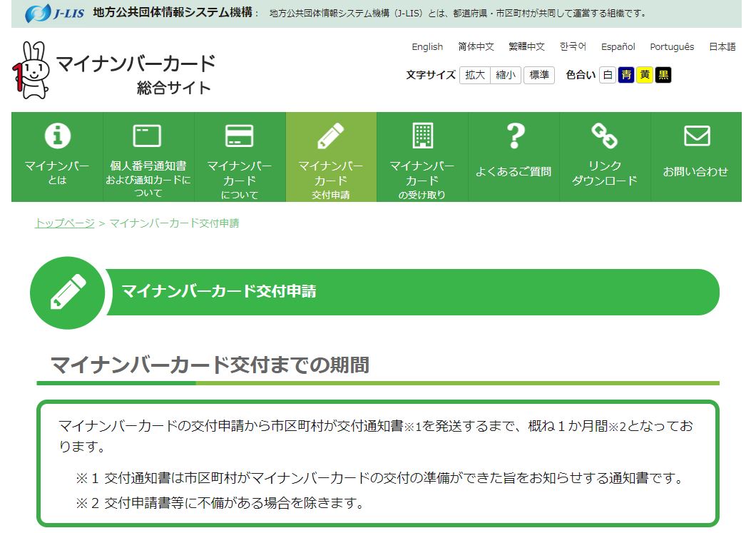Enlarge text with the 拡大 button
This screenshot has height=533, width=756.
(475, 75)
